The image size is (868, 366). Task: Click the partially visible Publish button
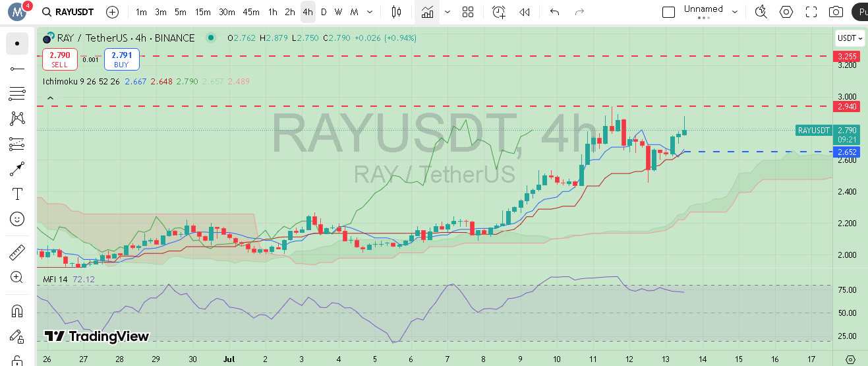coord(859,12)
